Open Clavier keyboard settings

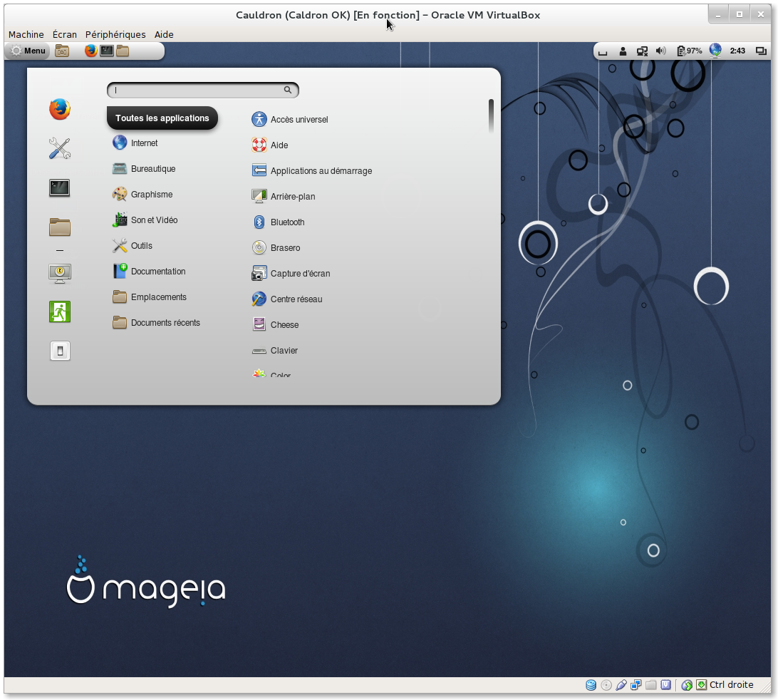tap(275, 351)
